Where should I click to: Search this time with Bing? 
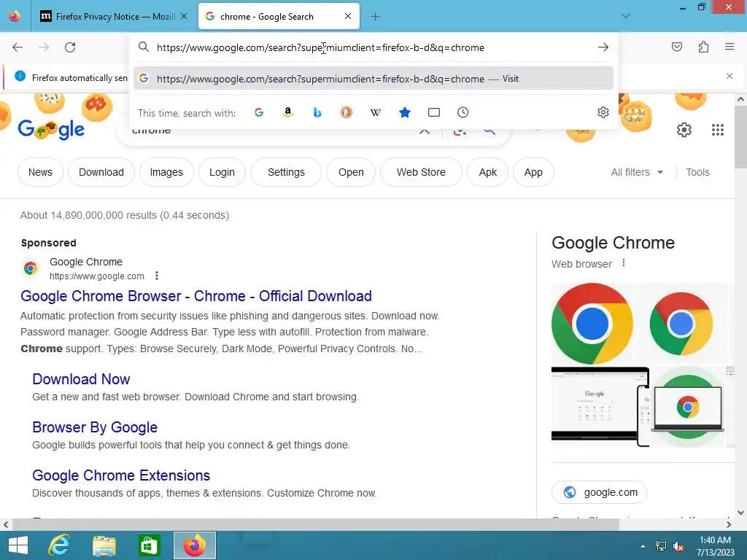coord(317,112)
